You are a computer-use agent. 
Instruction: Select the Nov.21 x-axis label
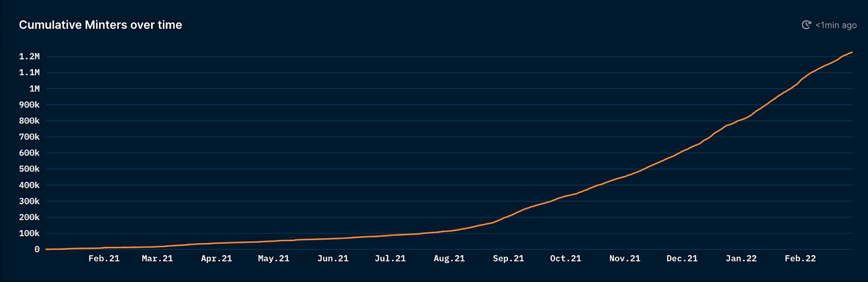click(625, 259)
